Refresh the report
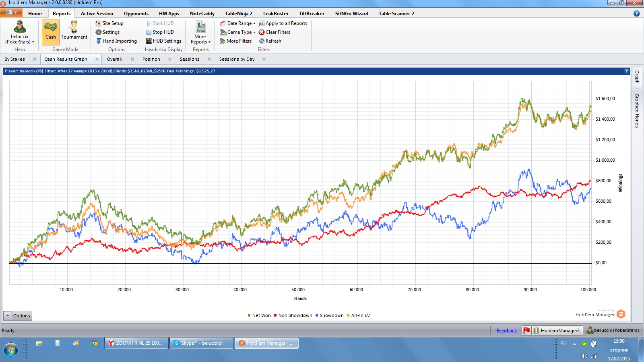 click(270, 41)
